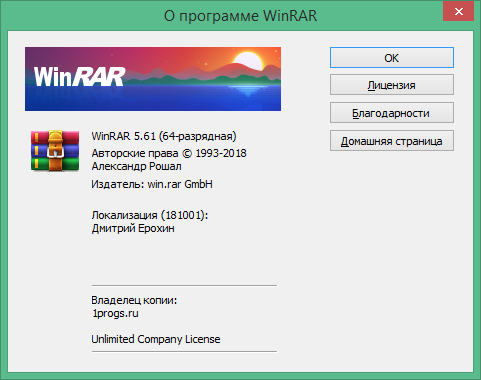
Task: Click the Unlimited Company License text
Action: coord(156,339)
